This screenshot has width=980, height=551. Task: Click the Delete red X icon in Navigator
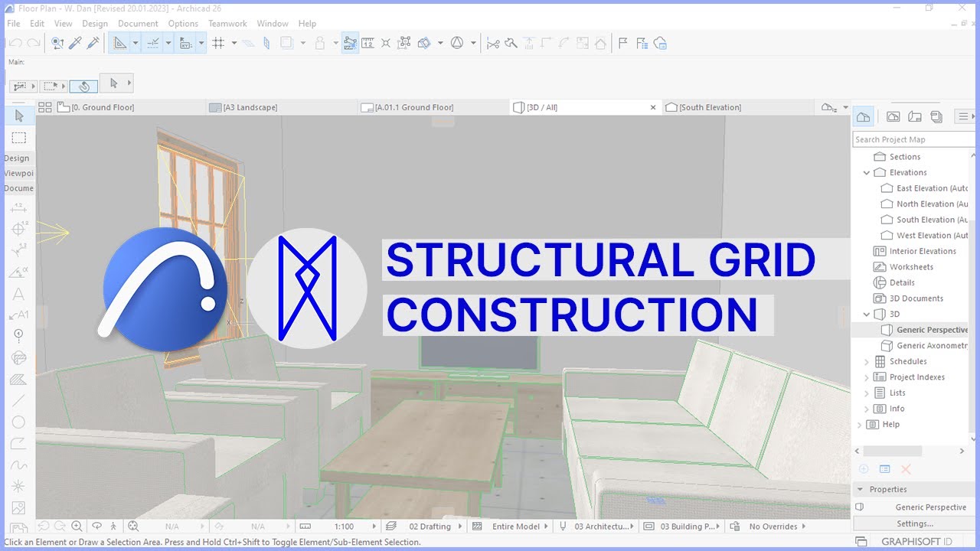906,469
